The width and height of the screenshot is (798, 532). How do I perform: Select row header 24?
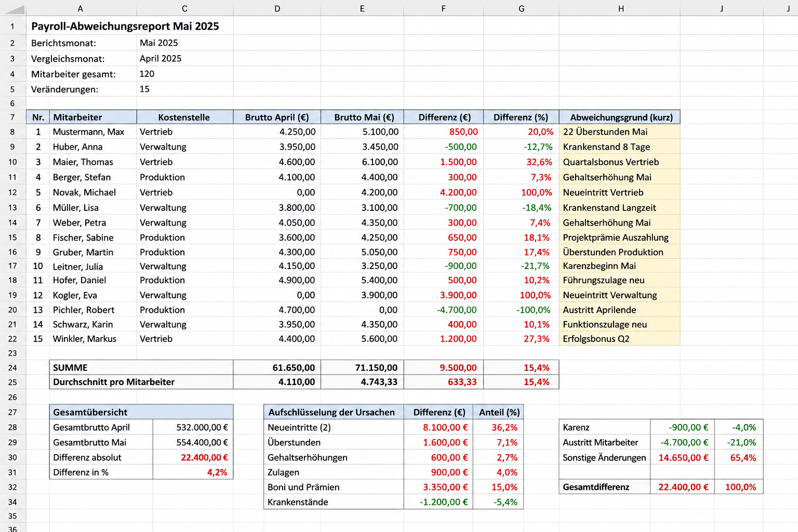click(x=12, y=367)
